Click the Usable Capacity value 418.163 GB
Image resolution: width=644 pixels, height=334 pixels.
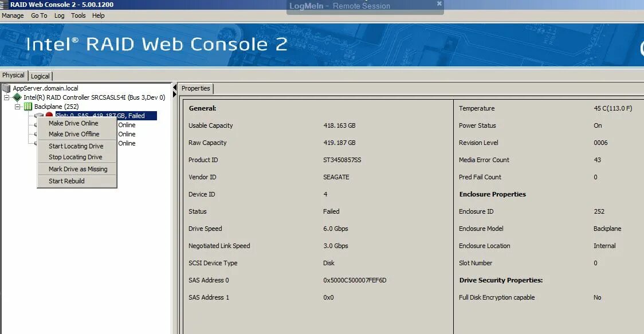click(339, 125)
